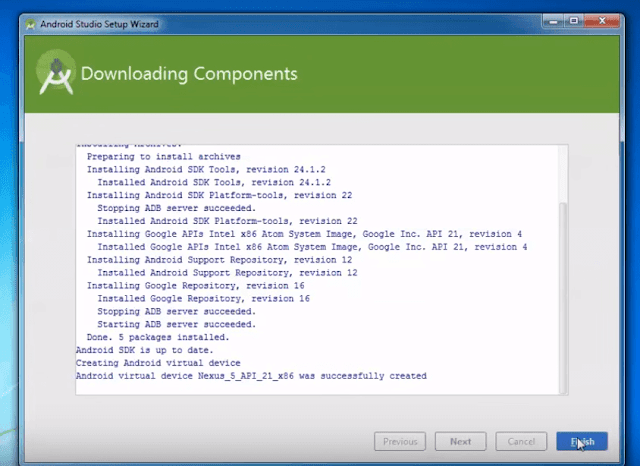Click the 'Android Studio Setup Wizard' window title

(99, 24)
